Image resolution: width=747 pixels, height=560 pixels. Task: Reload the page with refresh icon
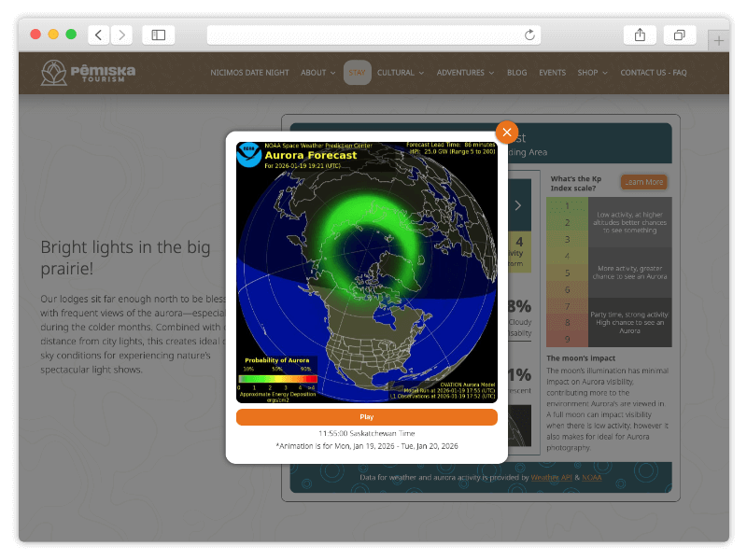coord(529,35)
